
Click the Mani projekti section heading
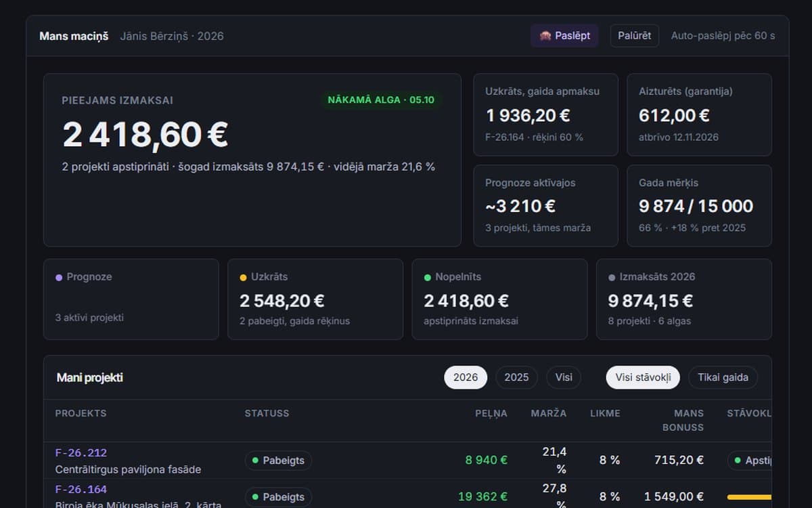[90, 377]
